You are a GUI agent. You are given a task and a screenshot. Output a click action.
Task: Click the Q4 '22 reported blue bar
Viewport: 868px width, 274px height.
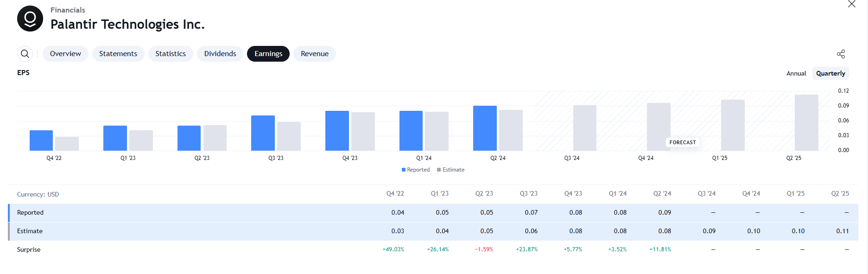tap(41, 140)
